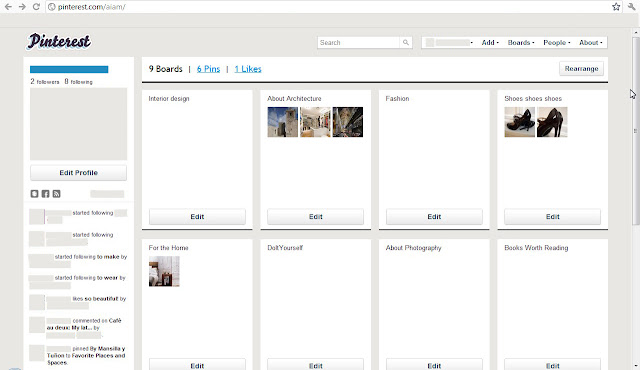Open the first black shoe thumbnail
Screen dimensions: 640x370
pyautogui.click(x=520, y=122)
